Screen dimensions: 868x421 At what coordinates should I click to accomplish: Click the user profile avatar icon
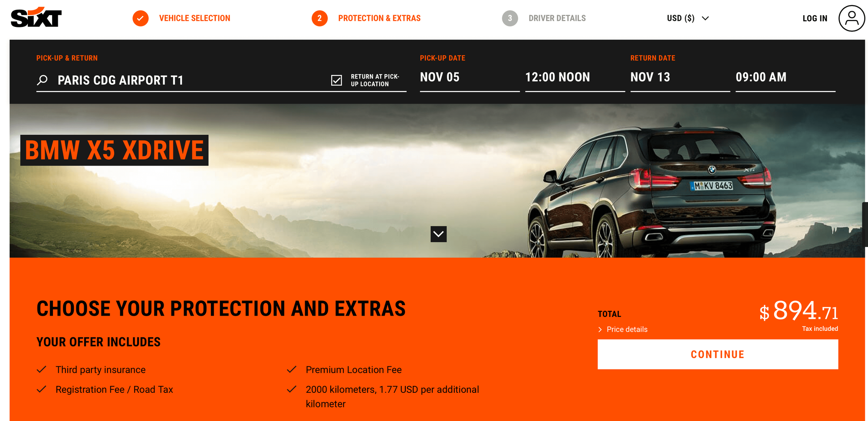point(852,18)
